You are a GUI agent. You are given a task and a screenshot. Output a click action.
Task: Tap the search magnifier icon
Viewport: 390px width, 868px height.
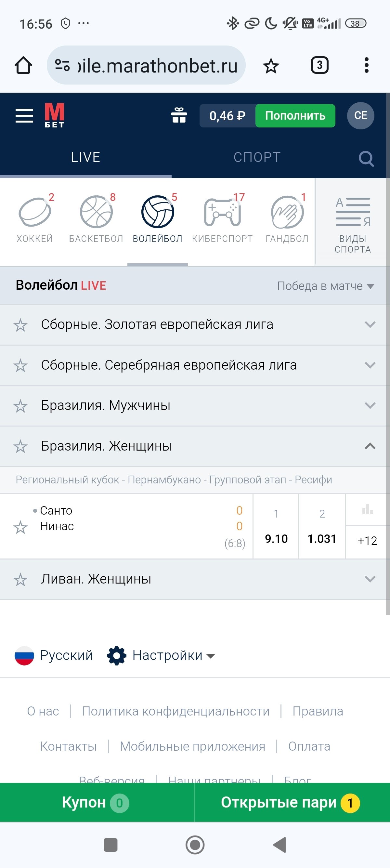366,158
